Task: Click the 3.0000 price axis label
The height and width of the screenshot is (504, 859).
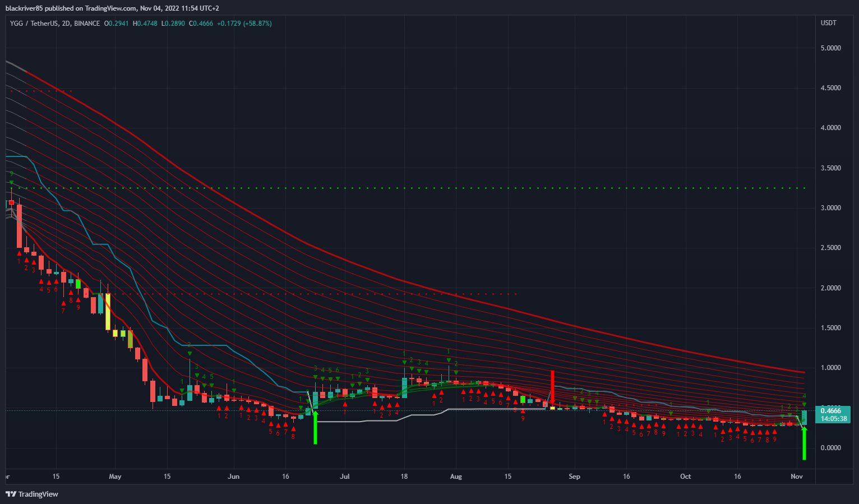Action: pos(830,208)
